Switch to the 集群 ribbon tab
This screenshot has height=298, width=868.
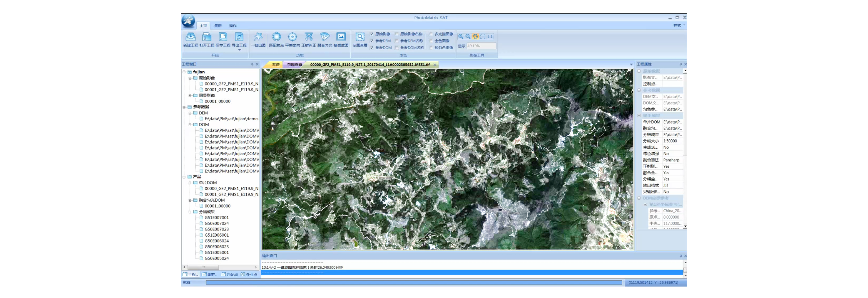(x=218, y=26)
